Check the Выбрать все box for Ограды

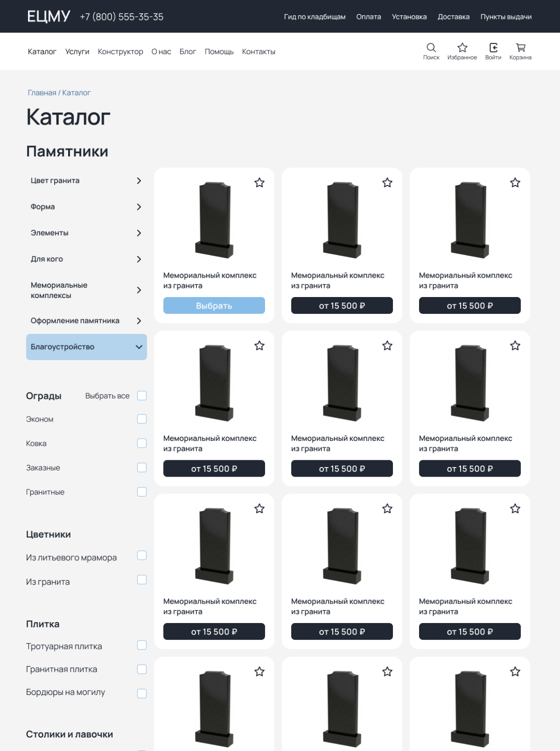[x=142, y=396]
